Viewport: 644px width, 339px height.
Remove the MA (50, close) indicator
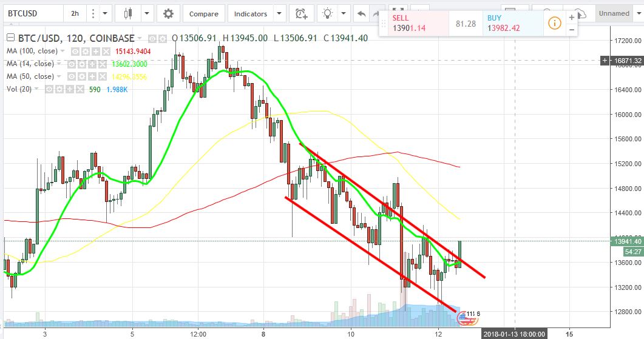click(102, 77)
